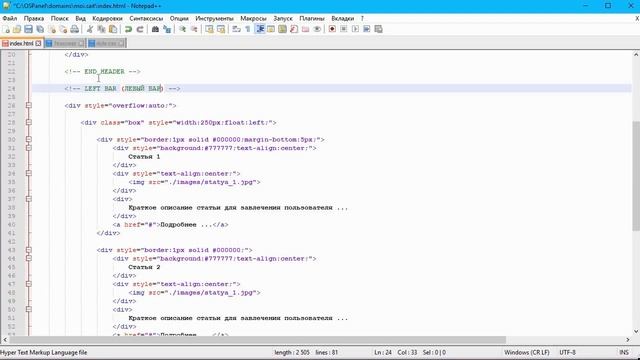Click Run Macro Multiple Times icon
Viewport: 640px width, 360px height.
367,29
